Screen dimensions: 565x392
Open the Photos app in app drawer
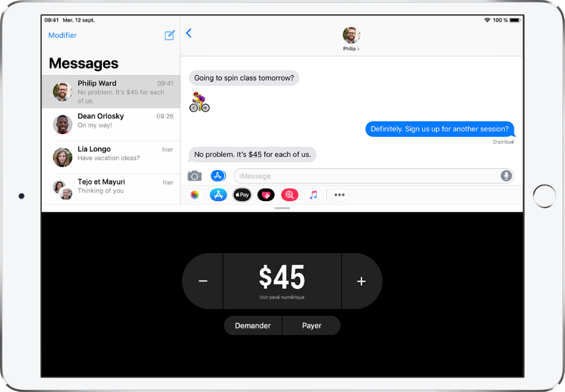tap(195, 195)
